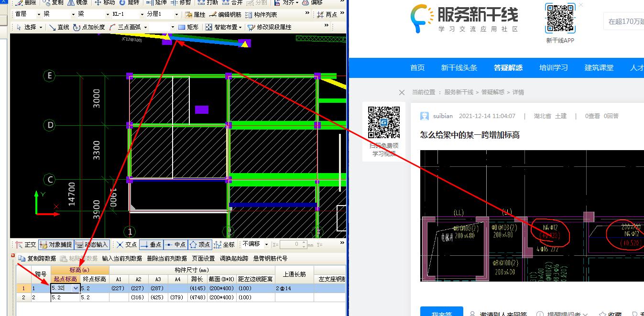This screenshot has height=316, width=644.
Task: Open the 起点标高 cell dropdown arrow
Action: click(76, 288)
